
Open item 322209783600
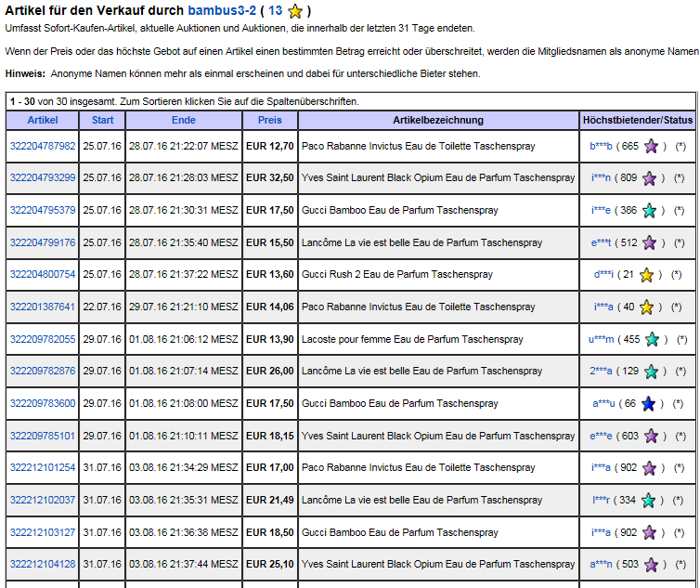click(43, 403)
